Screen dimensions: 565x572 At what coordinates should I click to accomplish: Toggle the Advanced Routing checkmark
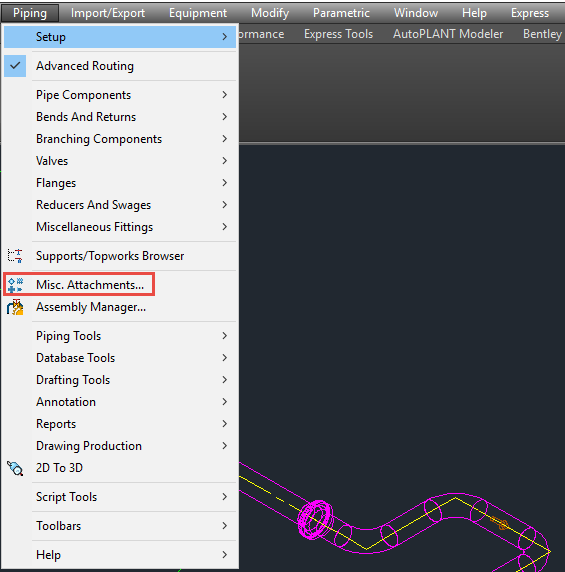15,66
